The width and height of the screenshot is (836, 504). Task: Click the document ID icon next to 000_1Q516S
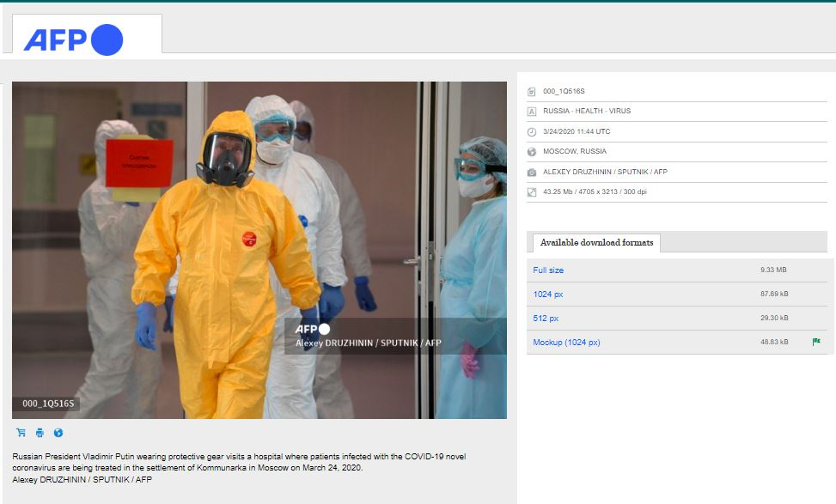(x=532, y=91)
